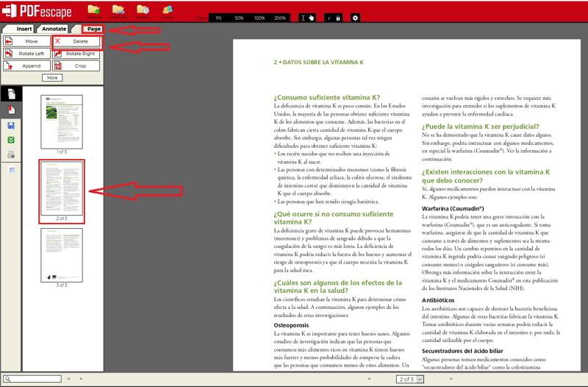This screenshot has height=387, width=588.
Task: Set zoom view to Fit
Action: coord(218,18)
